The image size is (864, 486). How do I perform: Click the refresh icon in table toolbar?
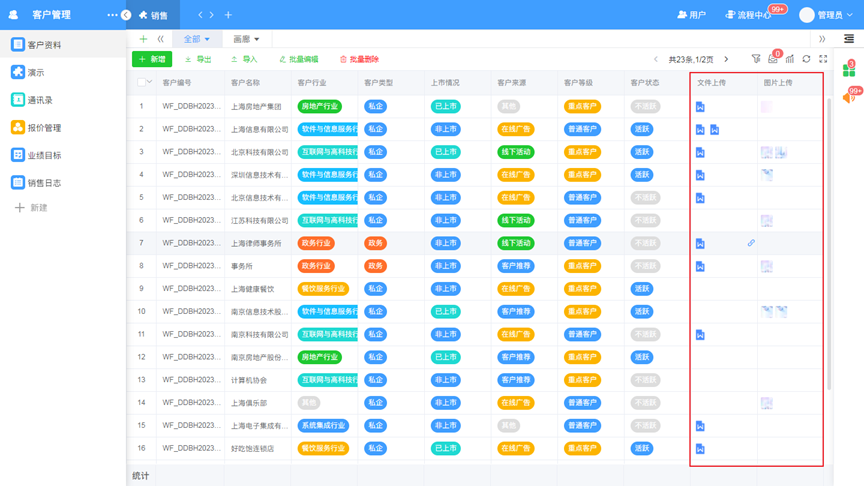[x=806, y=60]
